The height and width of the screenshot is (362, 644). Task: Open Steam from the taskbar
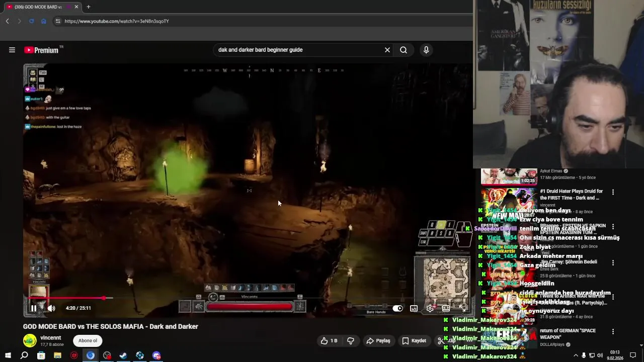pyautogui.click(x=123, y=355)
